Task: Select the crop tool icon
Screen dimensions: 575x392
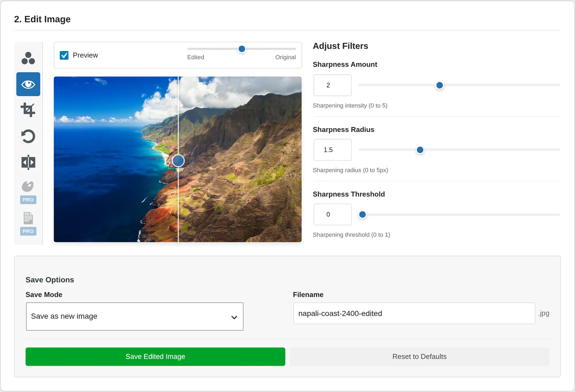Action: point(28,110)
